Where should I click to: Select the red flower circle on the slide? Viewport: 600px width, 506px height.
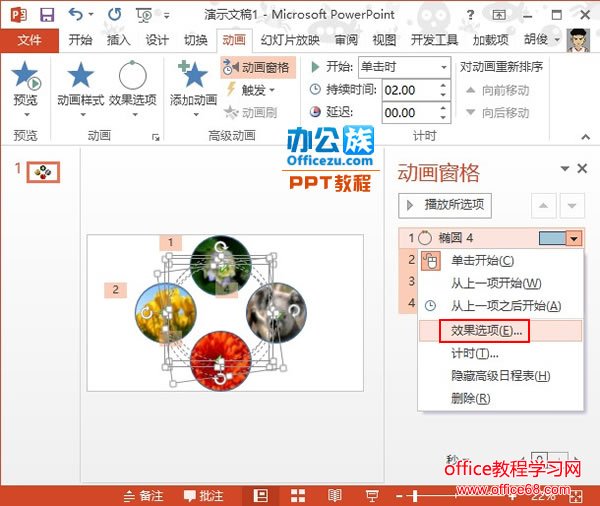[220, 361]
